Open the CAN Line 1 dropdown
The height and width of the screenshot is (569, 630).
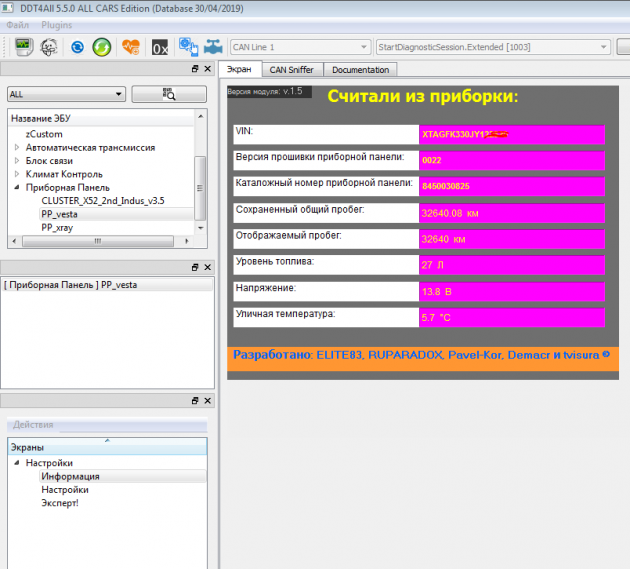298,47
